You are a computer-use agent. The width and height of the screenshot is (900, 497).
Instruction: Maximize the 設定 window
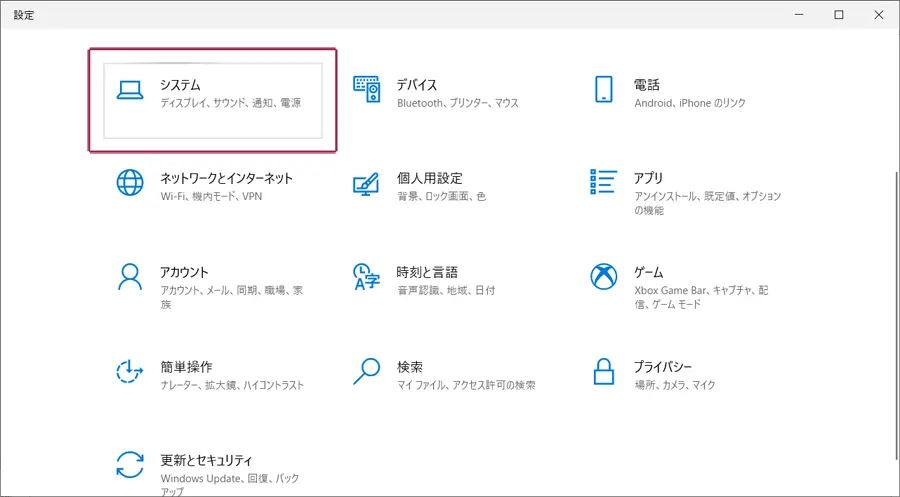point(839,15)
